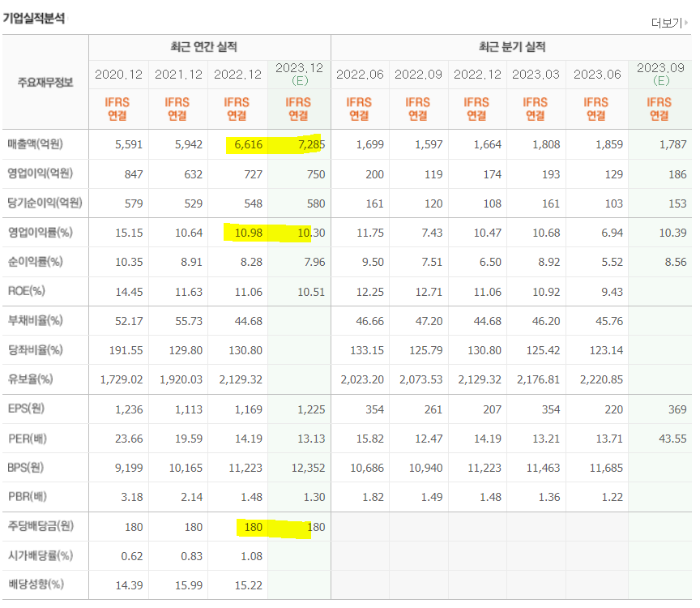Click the EPS(원) row label
The width and height of the screenshot is (700, 608).
(27, 409)
